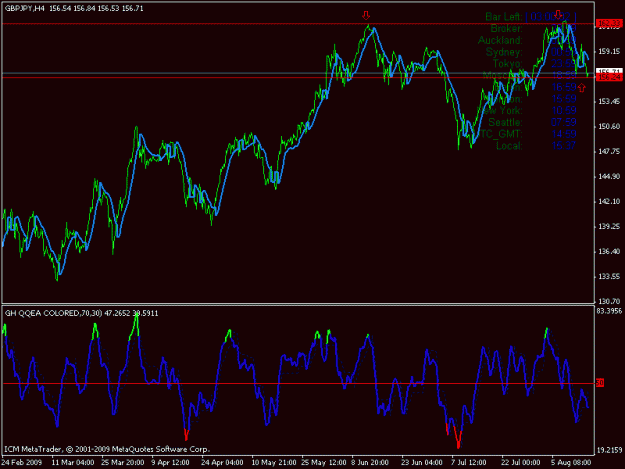Click the 5 Aug 08:00 time label
Screen dimensions: 625x469
pyautogui.click(x=571, y=462)
